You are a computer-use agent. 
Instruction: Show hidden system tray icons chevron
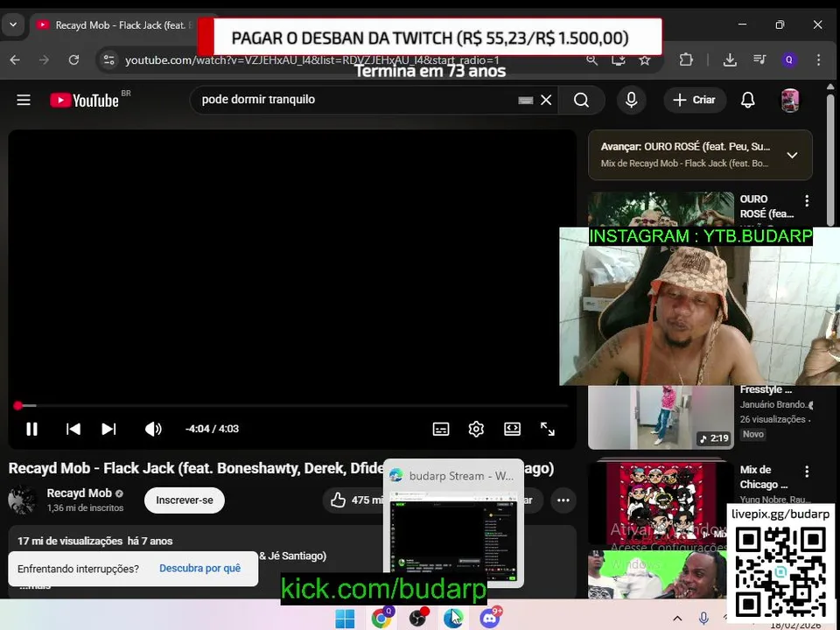point(677,619)
